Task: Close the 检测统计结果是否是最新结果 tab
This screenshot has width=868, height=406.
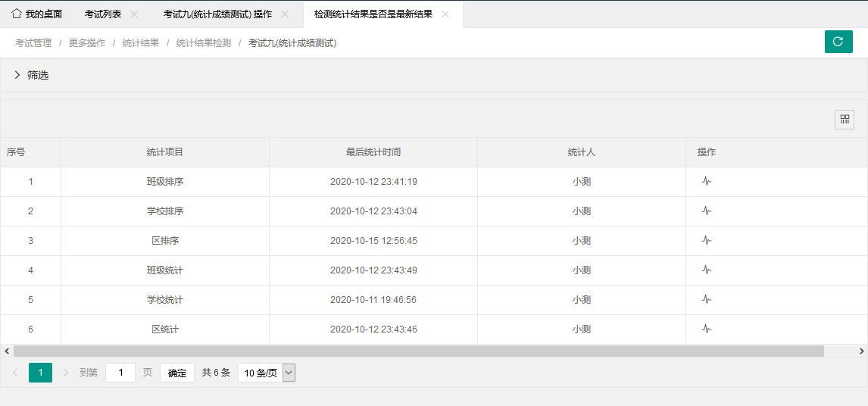Action: point(445,14)
